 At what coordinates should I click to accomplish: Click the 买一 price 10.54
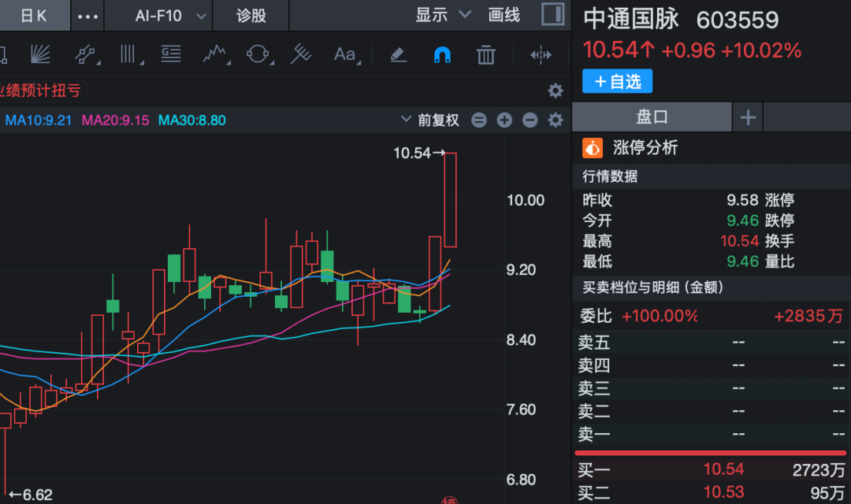click(x=723, y=469)
